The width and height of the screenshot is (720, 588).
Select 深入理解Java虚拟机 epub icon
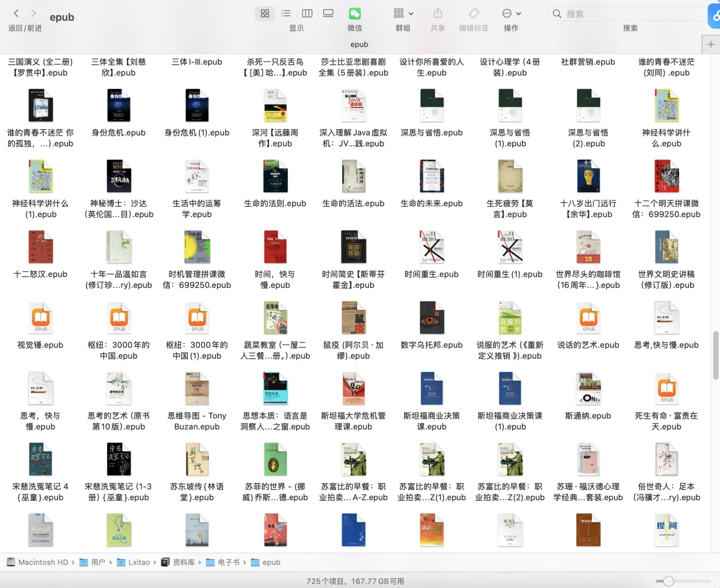tap(354, 105)
